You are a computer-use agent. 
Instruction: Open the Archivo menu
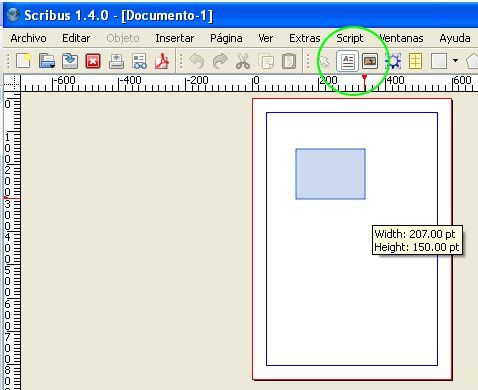(x=28, y=38)
